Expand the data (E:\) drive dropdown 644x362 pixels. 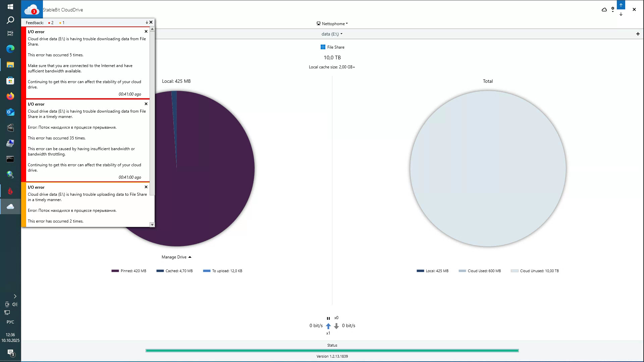point(332,34)
